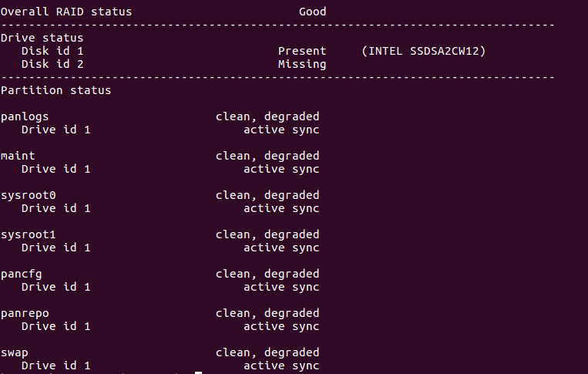The image size is (588, 374).
Task: Select the "Disk id 1" line label
Action: click(52, 51)
